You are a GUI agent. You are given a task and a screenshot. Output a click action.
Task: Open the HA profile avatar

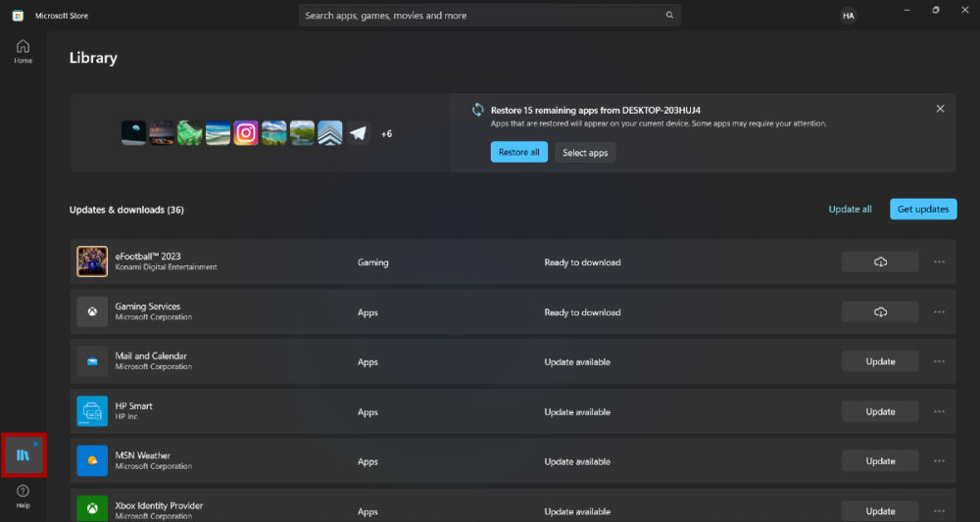848,16
